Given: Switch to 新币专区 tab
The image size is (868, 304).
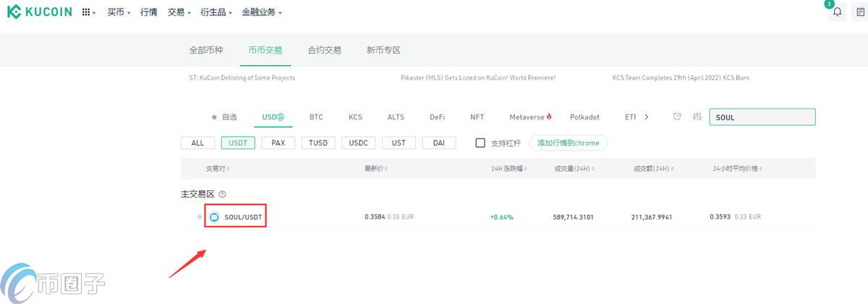Looking at the screenshot, I should pyautogui.click(x=383, y=51).
